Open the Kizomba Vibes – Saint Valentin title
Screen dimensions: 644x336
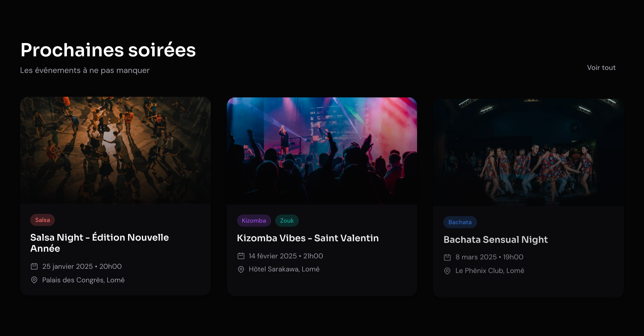[x=308, y=238]
